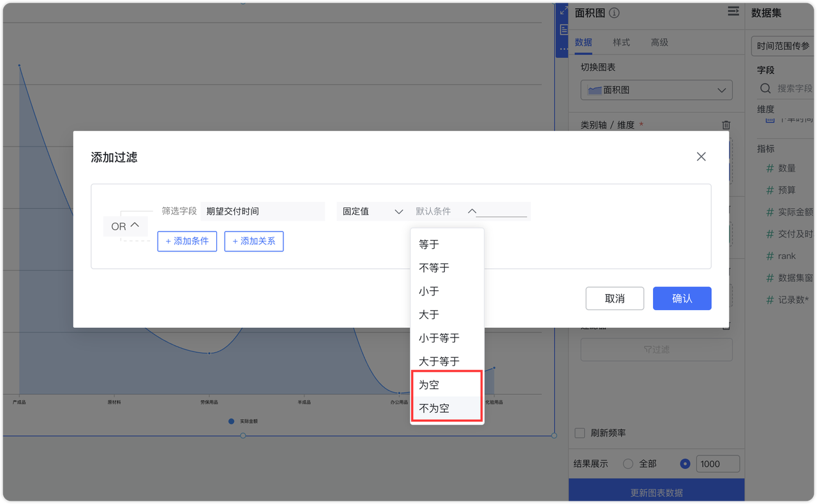Open the 时间范围传参 dataset dropdown
Screen dimensions: 817x504
pyautogui.click(x=784, y=46)
